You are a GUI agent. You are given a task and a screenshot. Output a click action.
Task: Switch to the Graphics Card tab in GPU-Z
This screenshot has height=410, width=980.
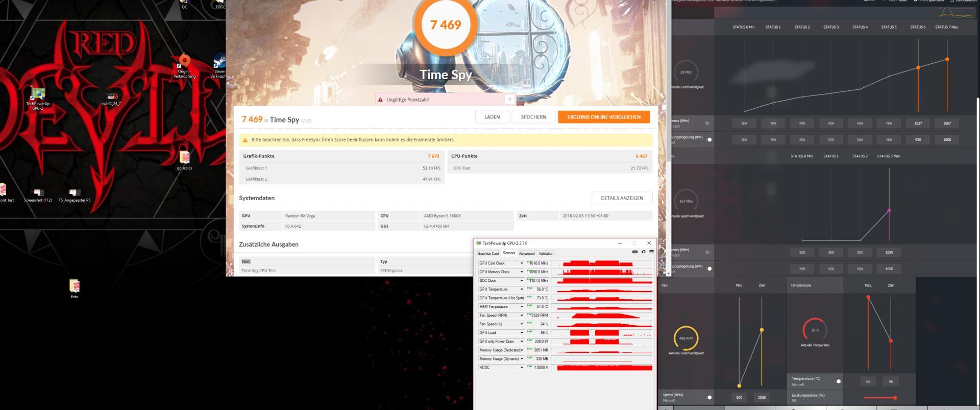click(488, 253)
